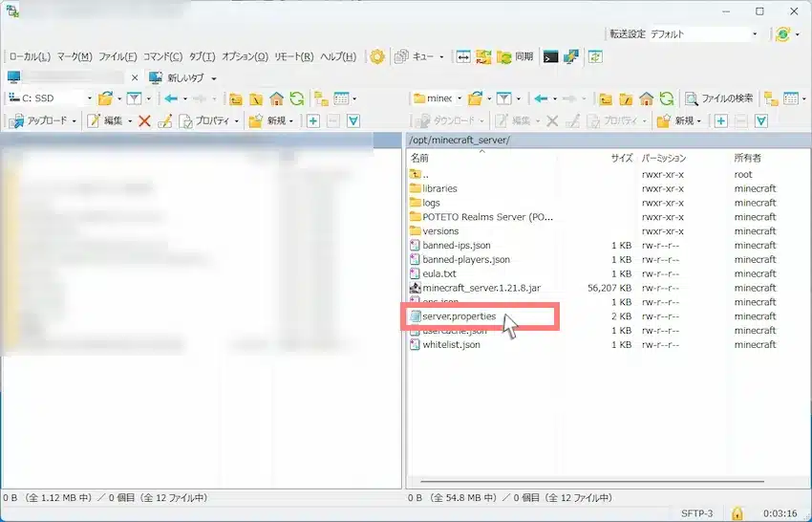
Task: Click the remote panel back arrow
Action: point(542,98)
